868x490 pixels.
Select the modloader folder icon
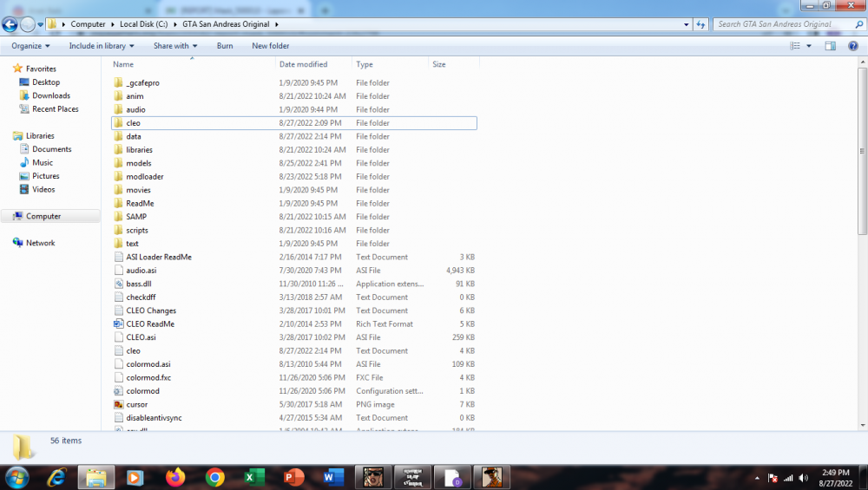pyautogui.click(x=118, y=176)
